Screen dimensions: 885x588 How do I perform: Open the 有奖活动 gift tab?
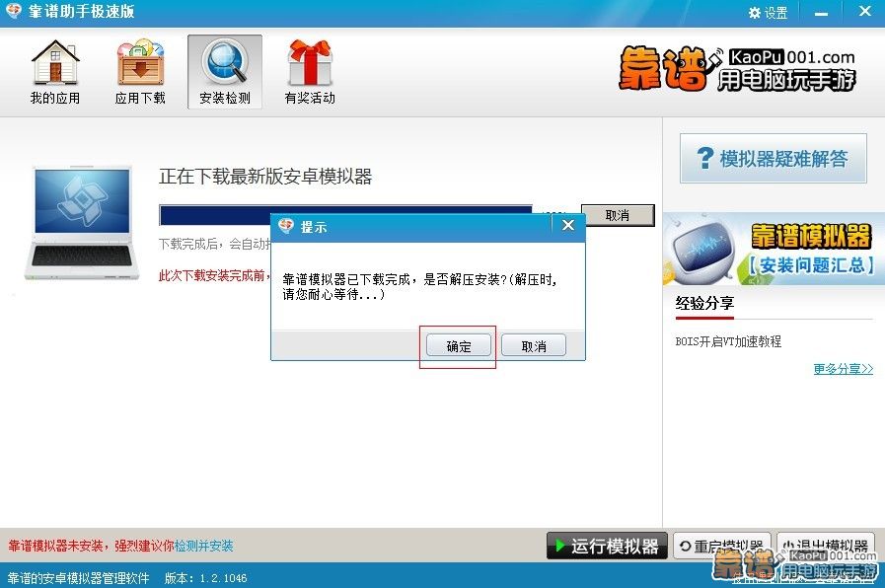tap(310, 72)
